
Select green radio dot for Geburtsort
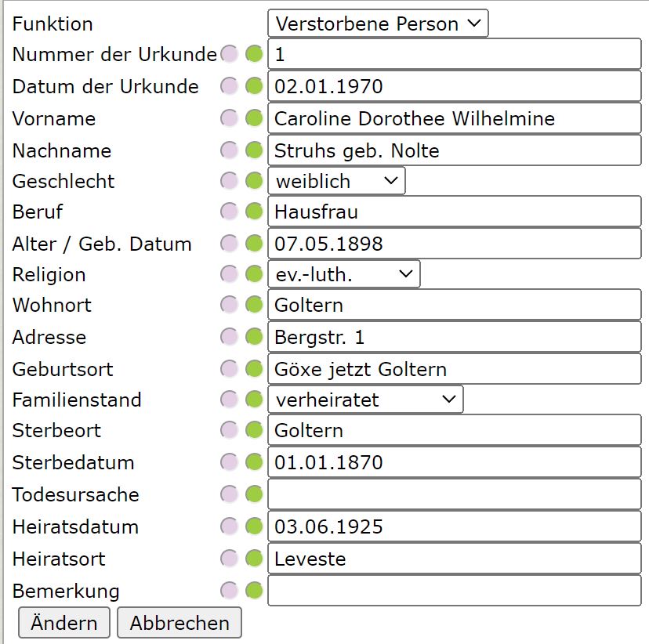click(x=254, y=368)
